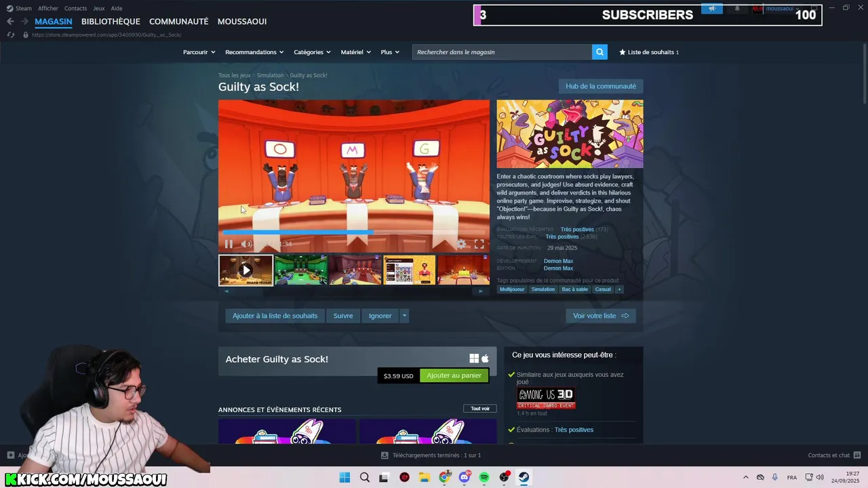The image size is (868, 488).
Task: Expand the Catégories dropdown
Action: tap(312, 52)
